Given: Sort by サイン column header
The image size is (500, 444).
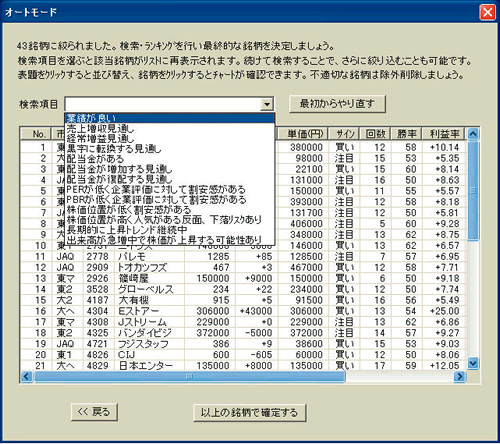Looking at the screenshot, I should (344, 134).
